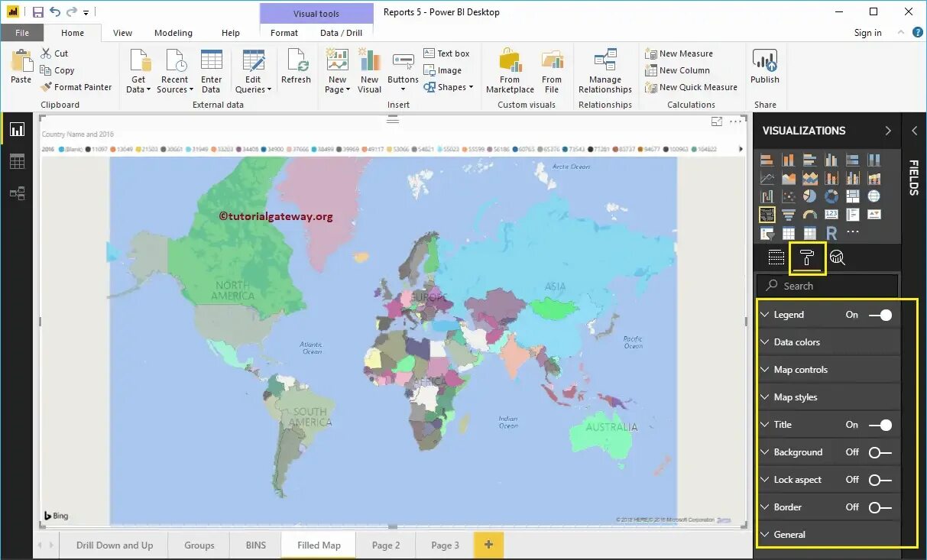Select the Gauge visual
The image size is (927, 560).
pyautogui.click(x=810, y=215)
